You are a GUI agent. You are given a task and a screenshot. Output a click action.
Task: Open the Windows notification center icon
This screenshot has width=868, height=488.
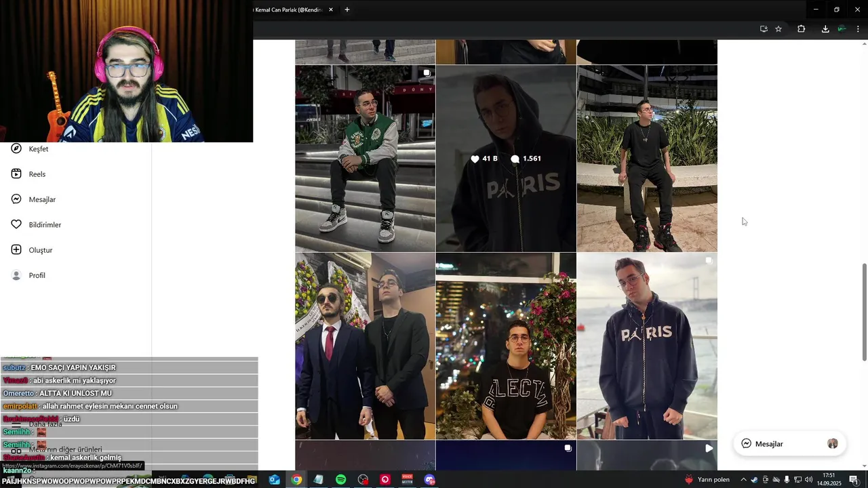[853, 480]
